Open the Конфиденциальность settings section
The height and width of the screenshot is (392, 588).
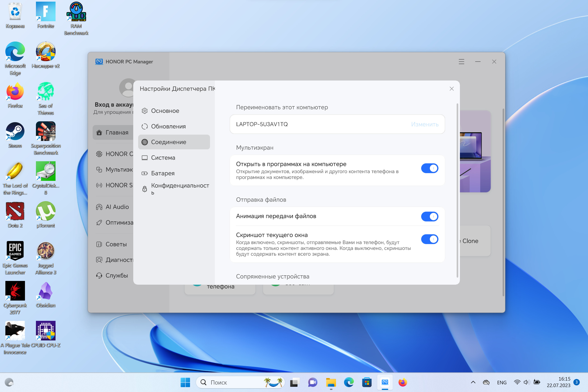pyautogui.click(x=174, y=189)
